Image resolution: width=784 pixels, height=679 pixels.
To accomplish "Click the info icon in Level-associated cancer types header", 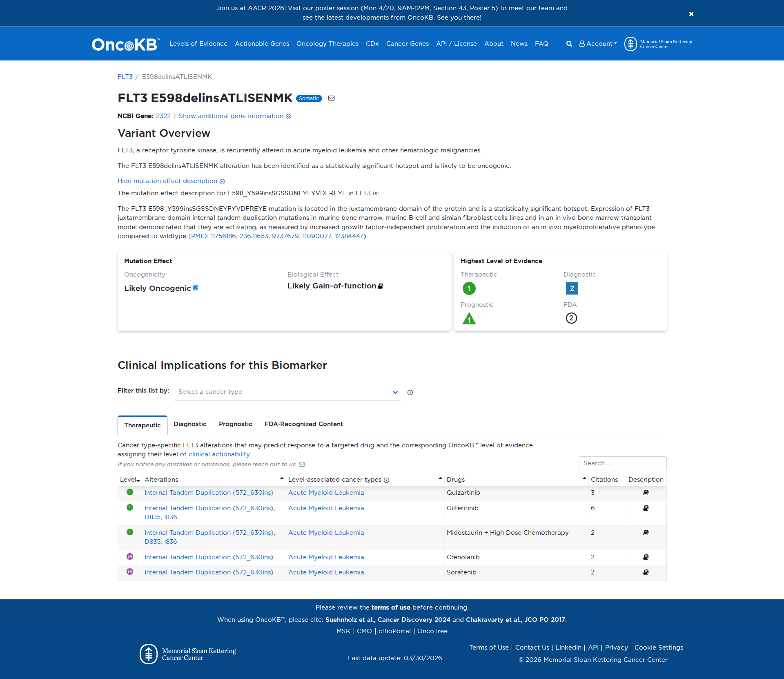I will 386,480.
